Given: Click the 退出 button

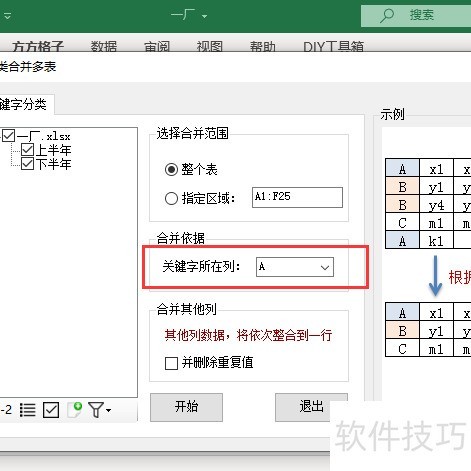Looking at the screenshot, I should click(311, 407).
